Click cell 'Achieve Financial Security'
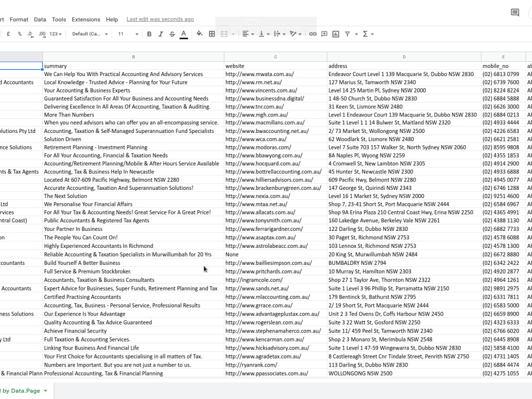Viewport: 532px width, 399px height. [x=134, y=331]
